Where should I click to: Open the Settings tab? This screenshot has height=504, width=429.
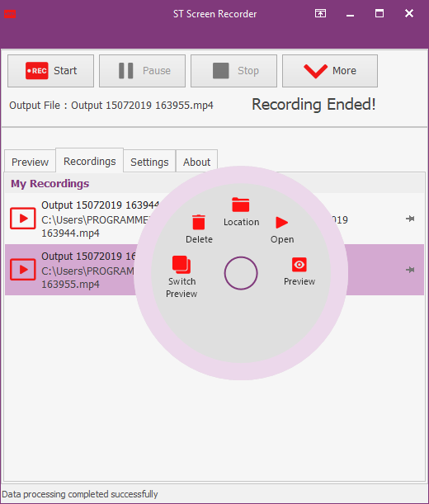(x=149, y=161)
